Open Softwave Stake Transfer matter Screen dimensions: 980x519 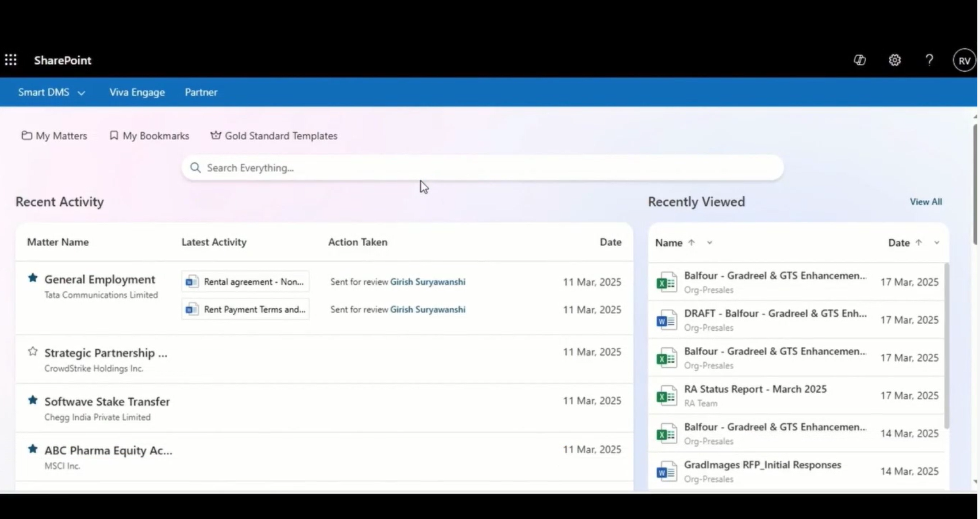(x=107, y=402)
